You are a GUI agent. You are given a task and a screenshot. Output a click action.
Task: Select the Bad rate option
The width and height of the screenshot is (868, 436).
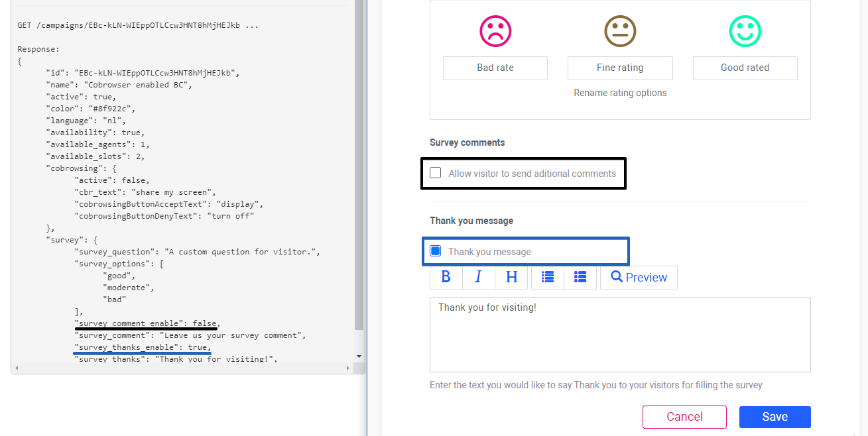click(495, 68)
